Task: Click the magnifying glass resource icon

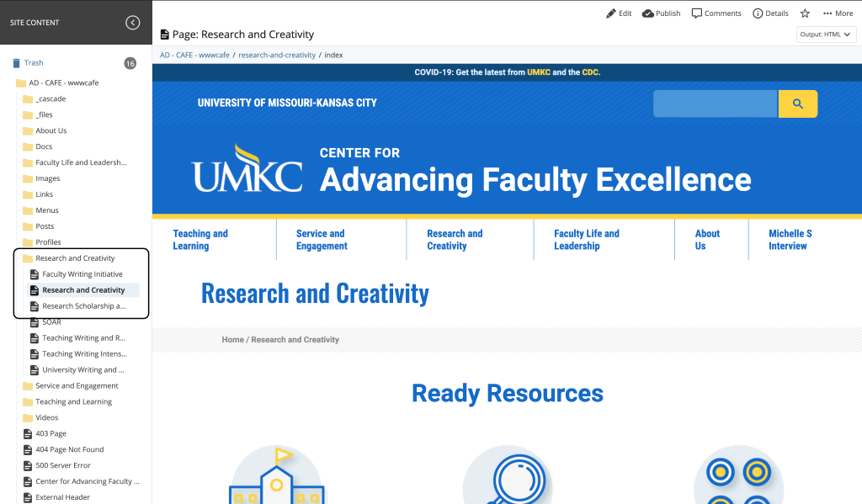Action: (508, 475)
